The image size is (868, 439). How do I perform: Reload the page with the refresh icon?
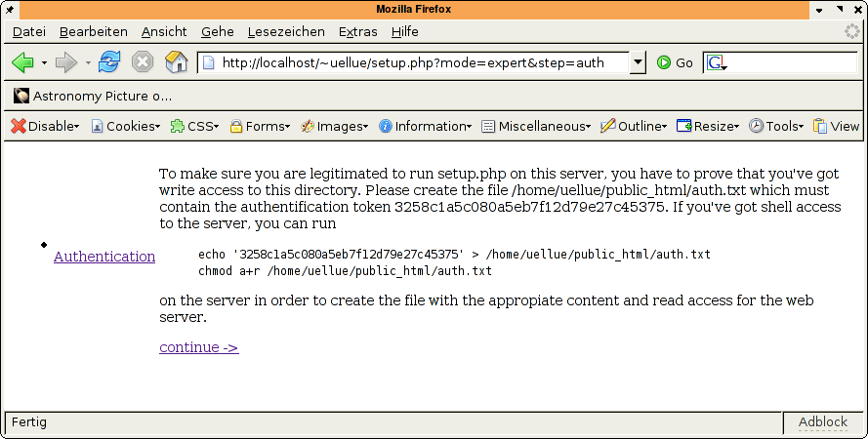click(x=109, y=62)
